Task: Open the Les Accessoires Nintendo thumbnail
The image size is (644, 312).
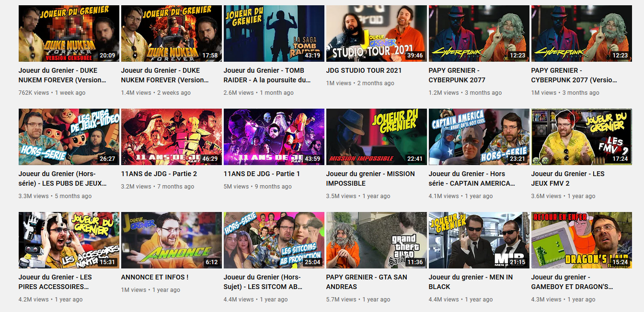Action: pos(69,240)
